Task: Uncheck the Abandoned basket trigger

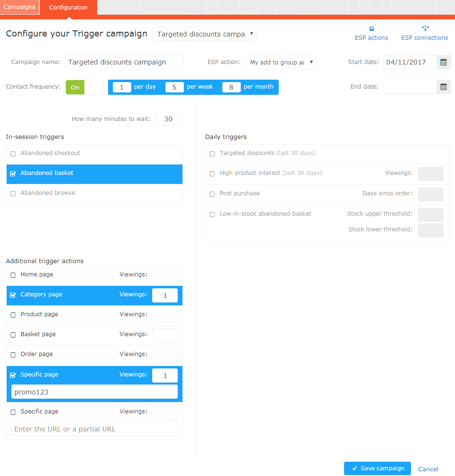Action: point(13,174)
